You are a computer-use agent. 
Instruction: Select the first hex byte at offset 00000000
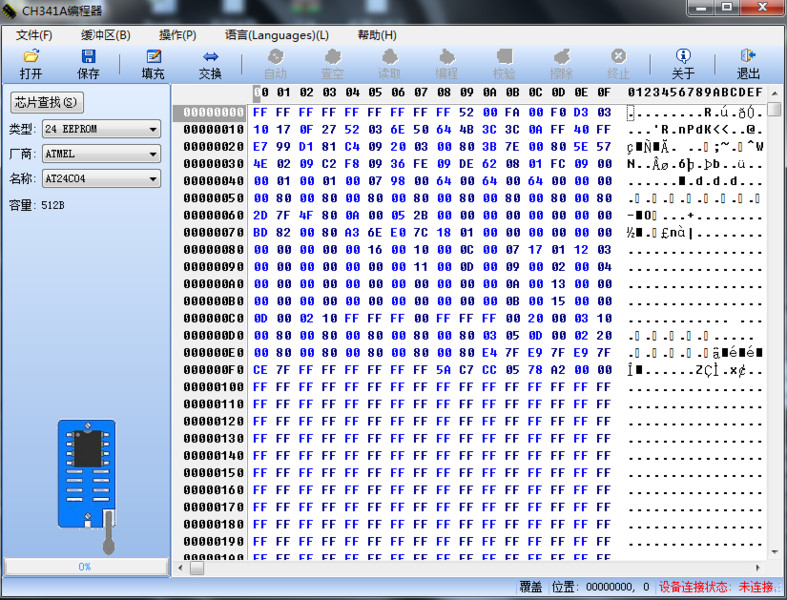point(260,112)
